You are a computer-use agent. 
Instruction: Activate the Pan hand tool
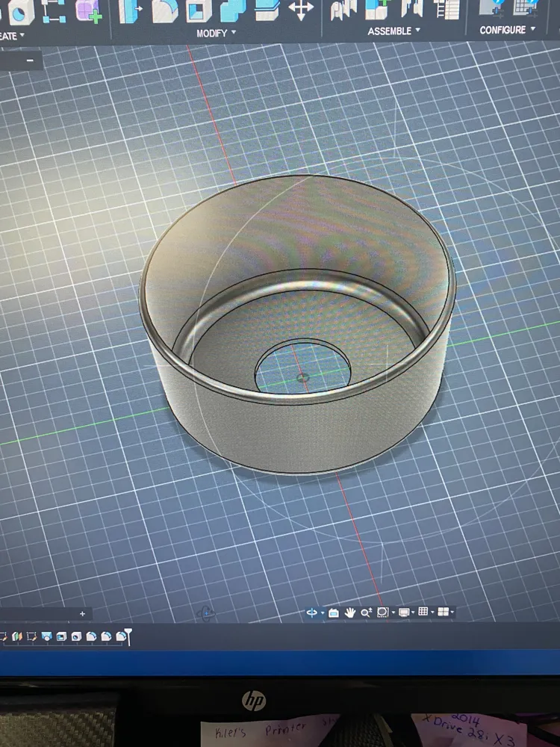click(350, 613)
